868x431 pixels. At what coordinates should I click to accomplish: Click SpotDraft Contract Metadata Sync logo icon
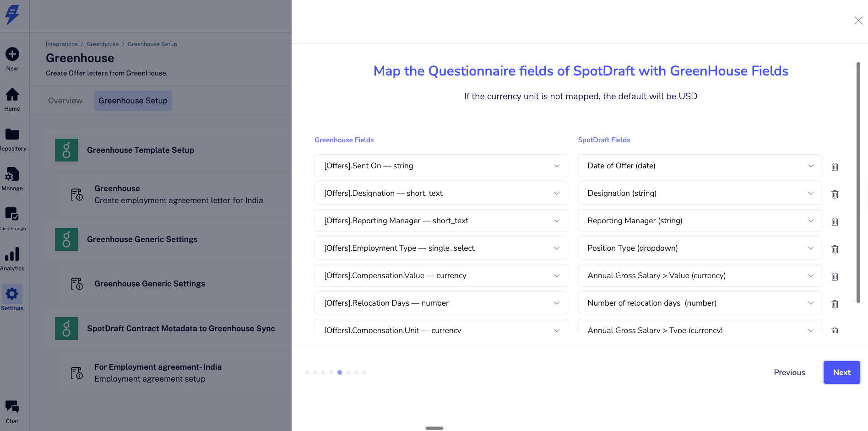pos(66,329)
